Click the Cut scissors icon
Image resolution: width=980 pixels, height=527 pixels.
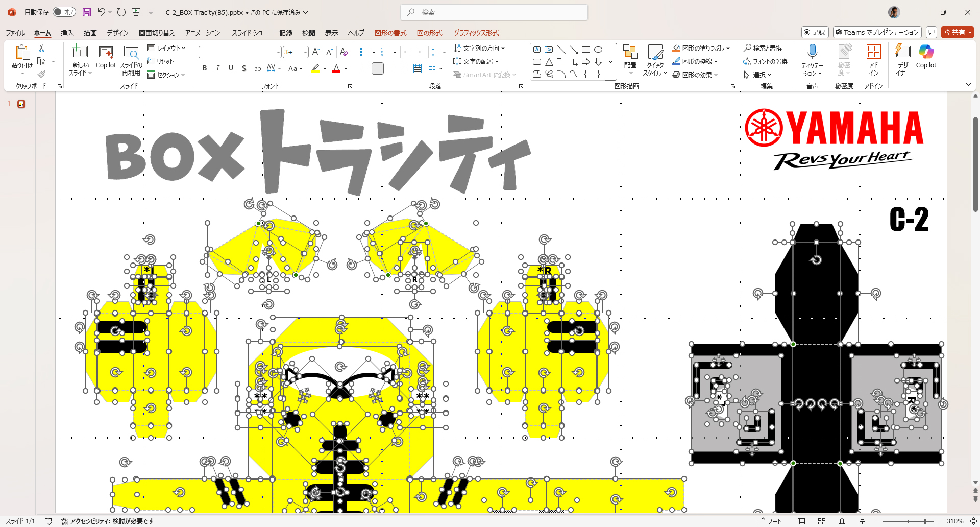41,48
